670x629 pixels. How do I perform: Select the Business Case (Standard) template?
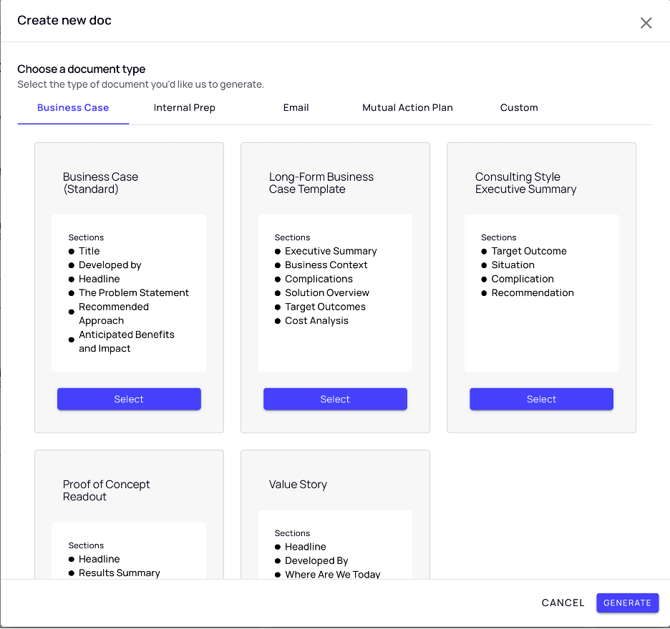pos(129,399)
